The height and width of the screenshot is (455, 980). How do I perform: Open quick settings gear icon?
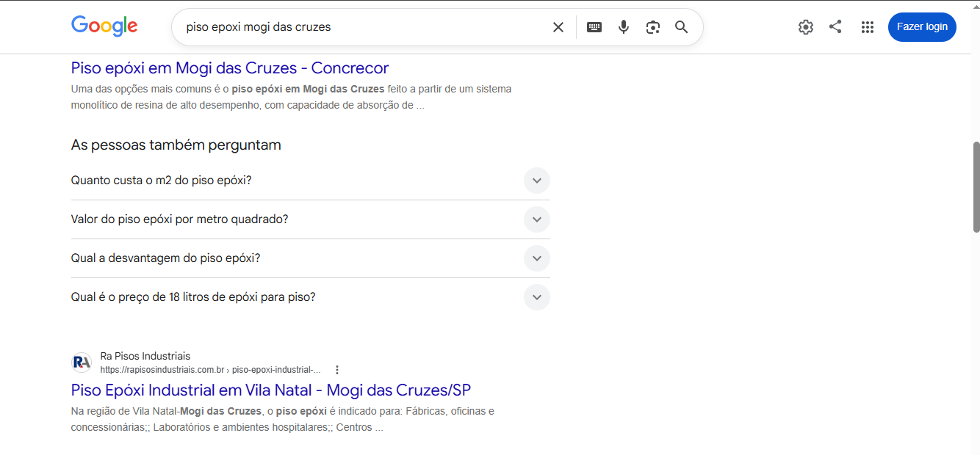[806, 27]
